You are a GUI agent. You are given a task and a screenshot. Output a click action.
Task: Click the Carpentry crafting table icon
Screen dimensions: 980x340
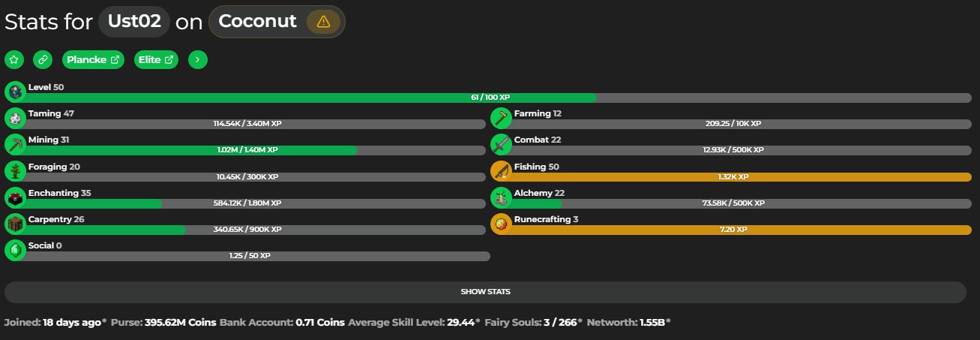[x=15, y=224]
